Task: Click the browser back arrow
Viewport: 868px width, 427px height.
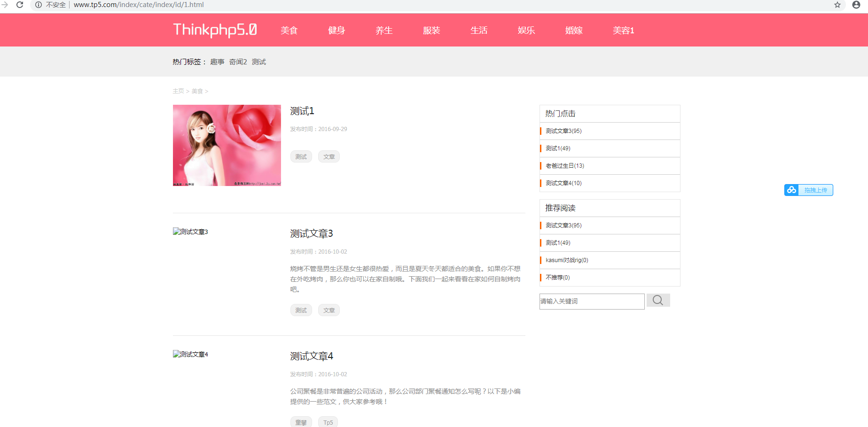Action: (x=5, y=5)
